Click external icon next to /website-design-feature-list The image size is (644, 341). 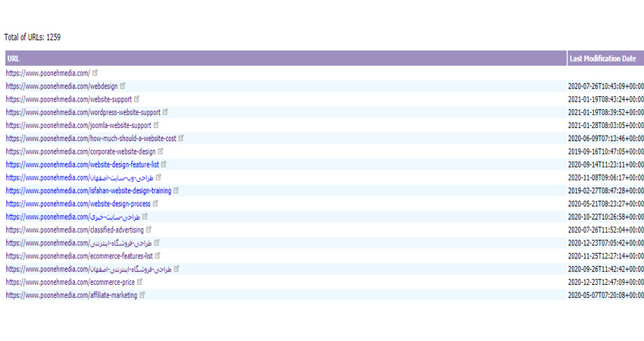pyautogui.click(x=164, y=164)
